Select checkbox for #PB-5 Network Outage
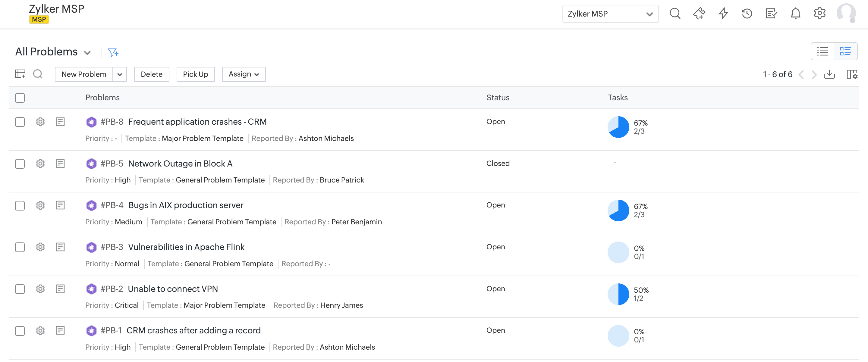Screen dimensions: 868x362 pyautogui.click(x=20, y=164)
